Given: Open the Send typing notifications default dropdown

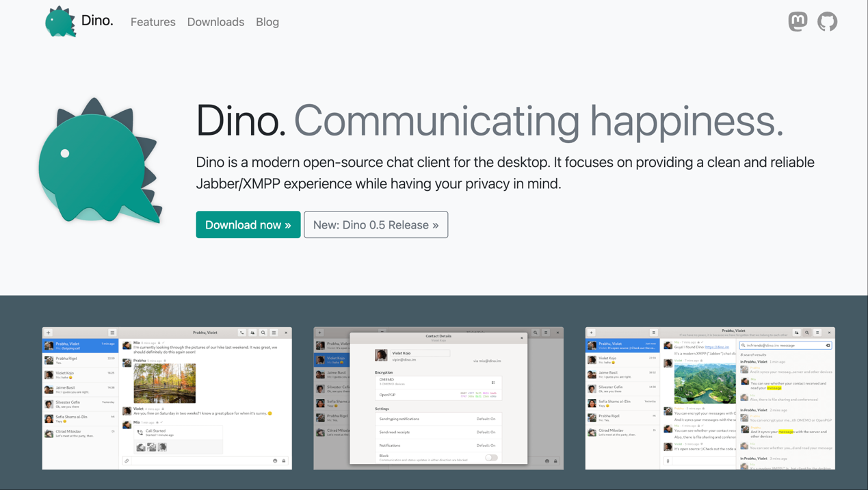Looking at the screenshot, I should [486, 419].
